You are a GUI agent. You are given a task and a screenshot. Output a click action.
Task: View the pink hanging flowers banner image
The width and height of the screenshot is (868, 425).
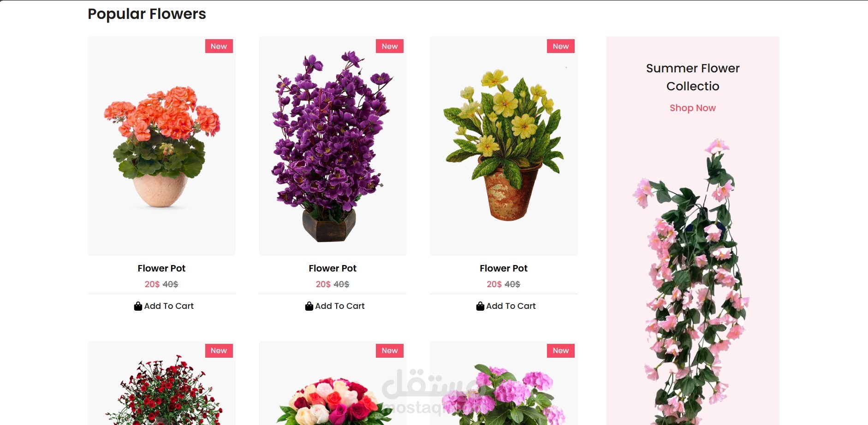click(692, 281)
